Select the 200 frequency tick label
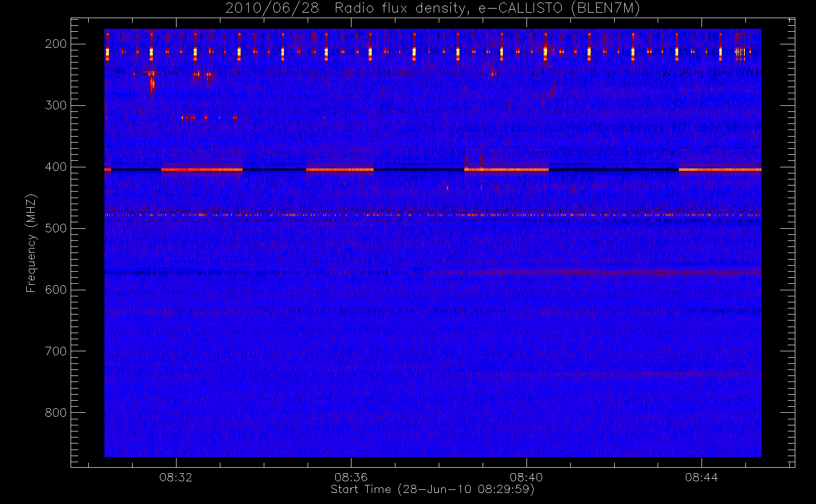816x504 pixels. pyautogui.click(x=56, y=44)
